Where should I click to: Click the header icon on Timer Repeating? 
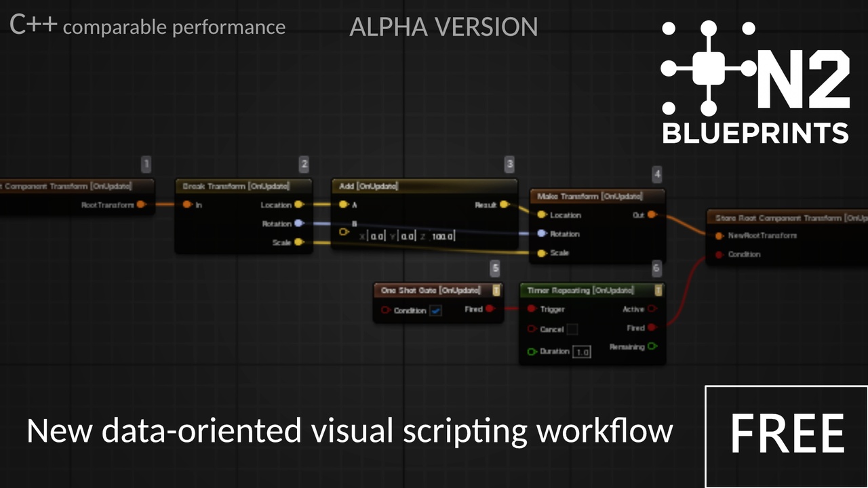(x=658, y=290)
